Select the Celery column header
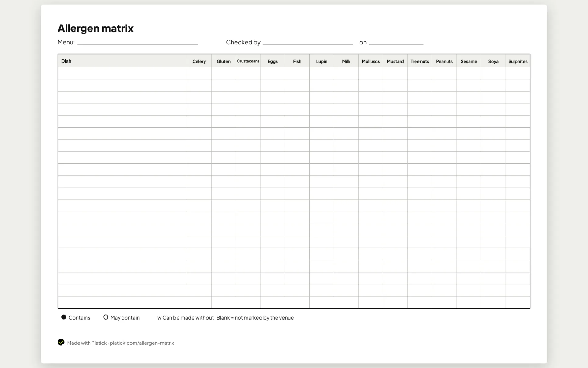The width and height of the screenshot is (588, 368). (199, 61)
